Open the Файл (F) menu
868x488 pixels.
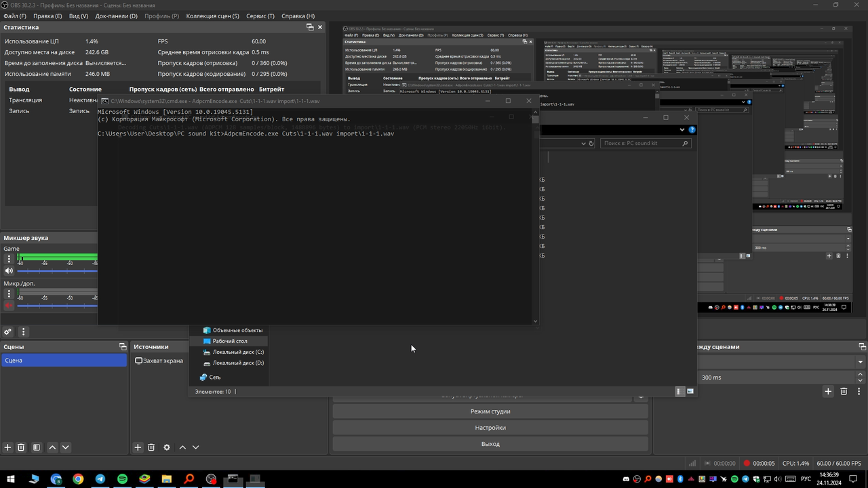(15, 16)
